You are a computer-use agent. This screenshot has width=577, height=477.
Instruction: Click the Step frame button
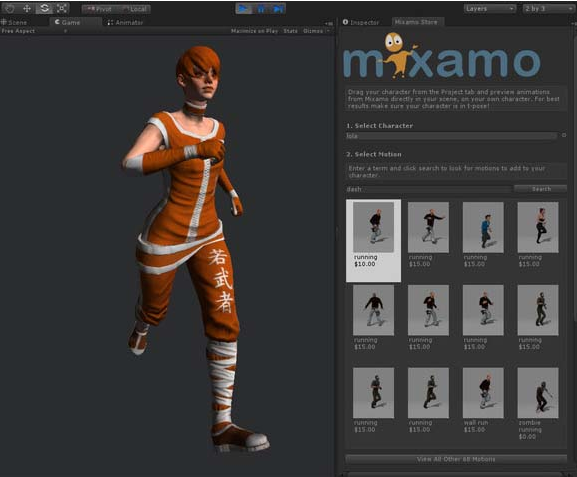pos(278,9)
